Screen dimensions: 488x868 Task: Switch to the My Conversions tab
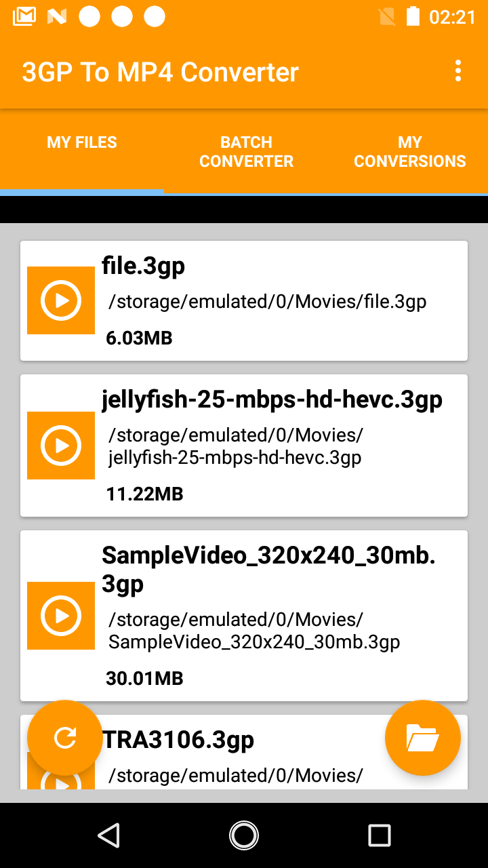[409, 152]
